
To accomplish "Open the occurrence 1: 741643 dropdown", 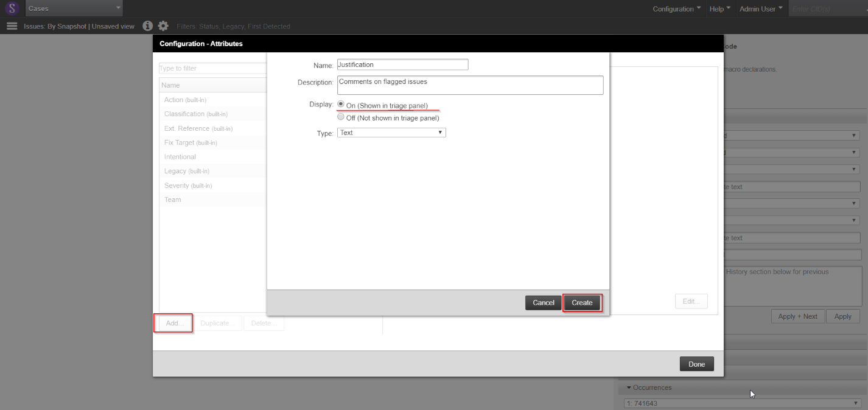I will [743, 403].
